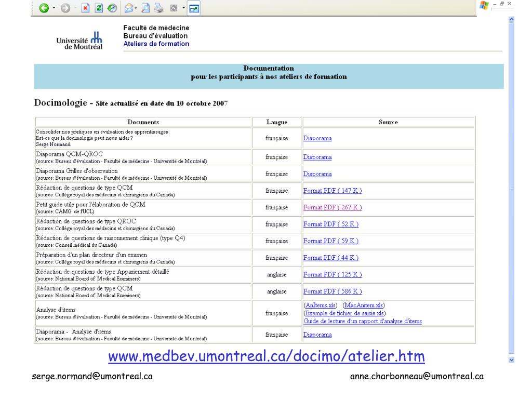Click 'Rédaction de questions de type QROC' text
The width and height of the screenshot is (532, 399).
click(86, 221)
